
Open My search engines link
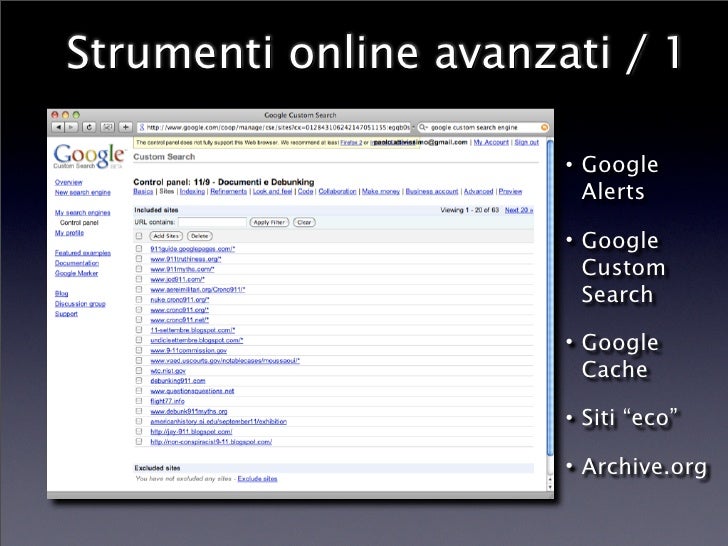pos(83,213)
